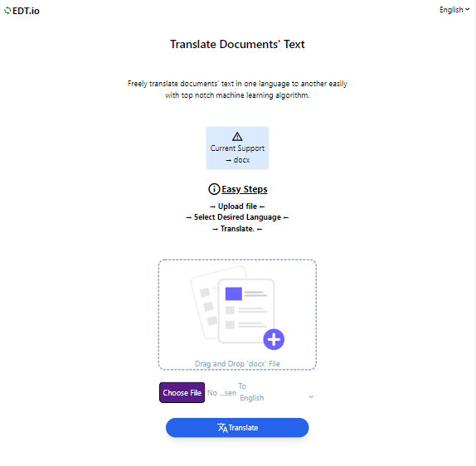Click the info circle icon beside Easy Steps
The image size is (476, 466).
[x=214, y=189]
